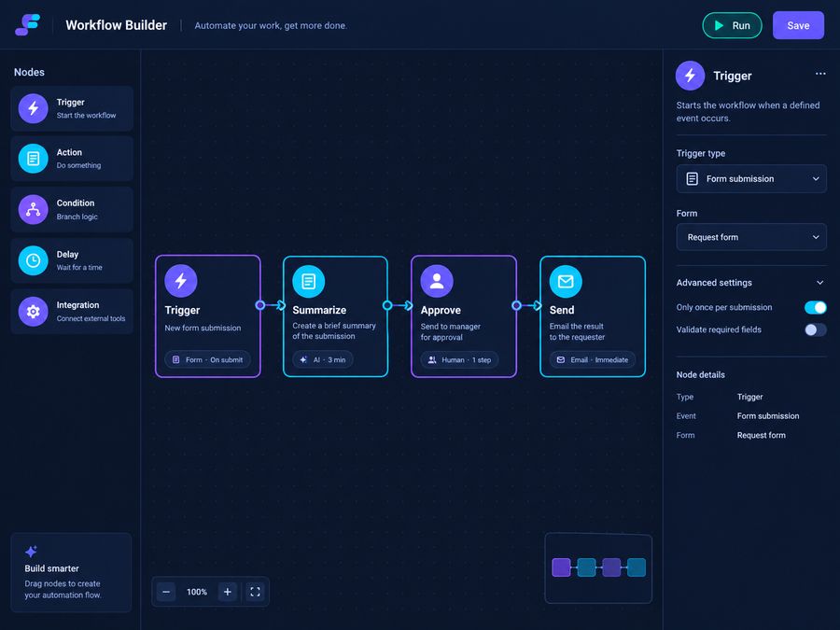Click the last teal block in minimap
Image resolution: width=840 pixels, height=630 pixels.
(x=636, y=567)
